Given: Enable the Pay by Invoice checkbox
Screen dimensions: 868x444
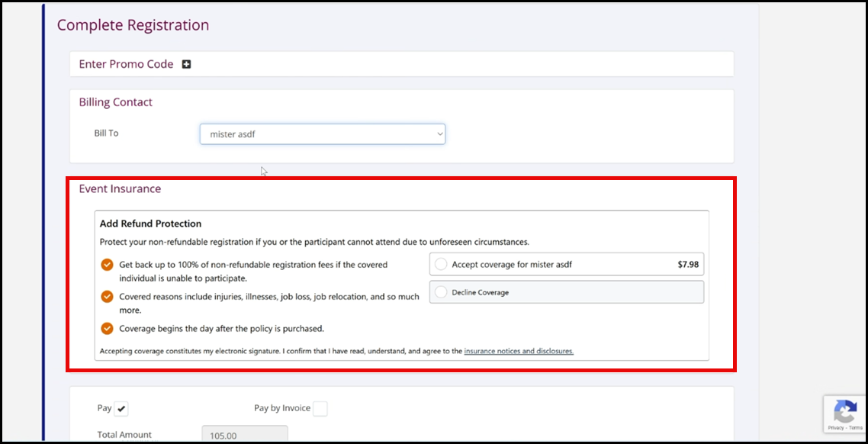Looking at the screenshot, I should pos(320,409).
